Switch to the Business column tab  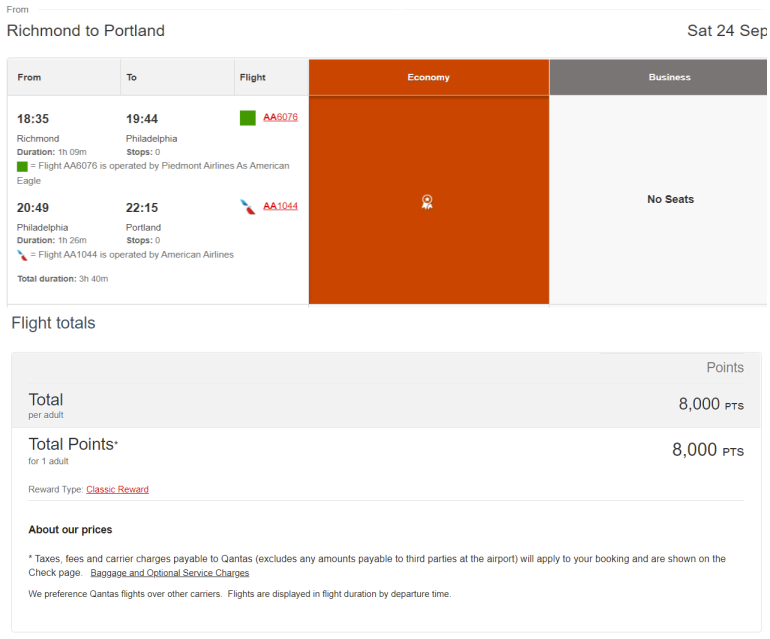668,77
